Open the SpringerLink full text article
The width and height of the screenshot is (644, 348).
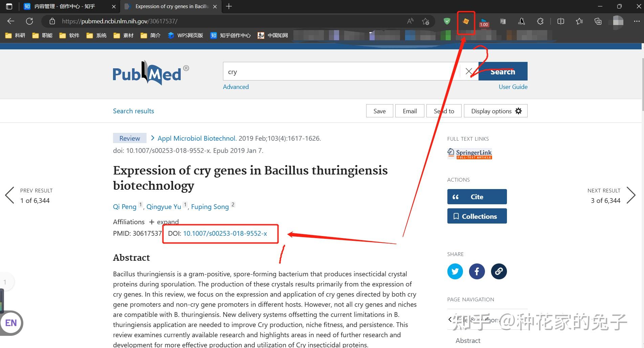tap(469, 153)
